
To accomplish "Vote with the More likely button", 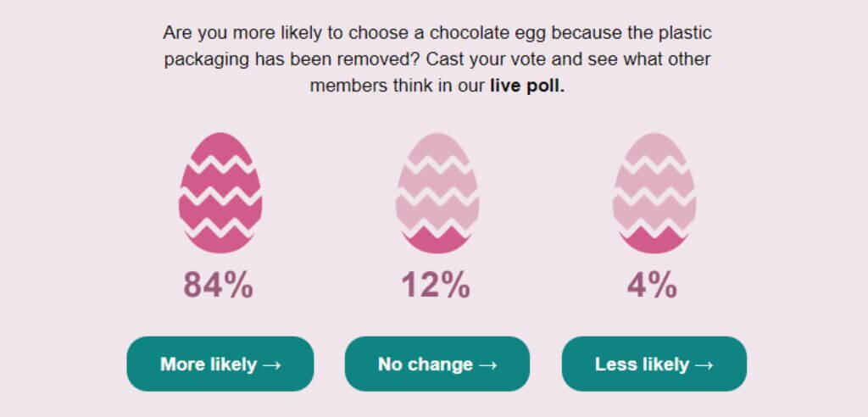I will [x=220, y=364].
